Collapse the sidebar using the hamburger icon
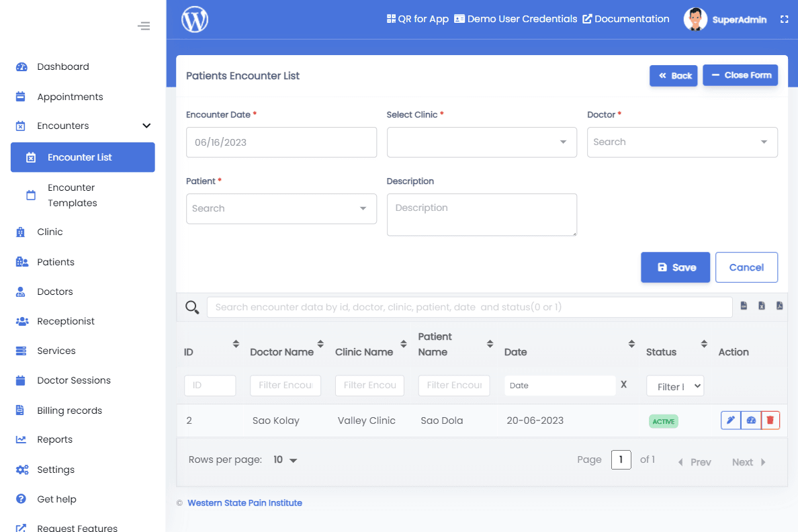This screenshot has height=532, width=798. pos(144,26)
